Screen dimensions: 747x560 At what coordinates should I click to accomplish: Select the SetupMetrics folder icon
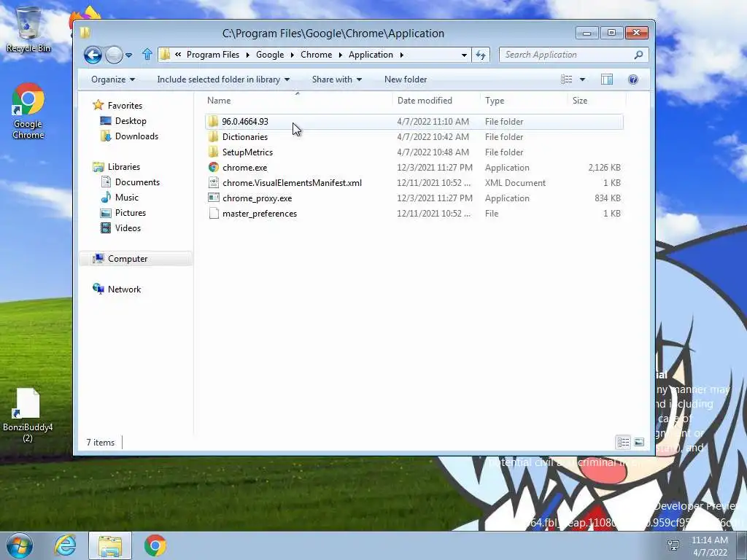coord(214,152)
